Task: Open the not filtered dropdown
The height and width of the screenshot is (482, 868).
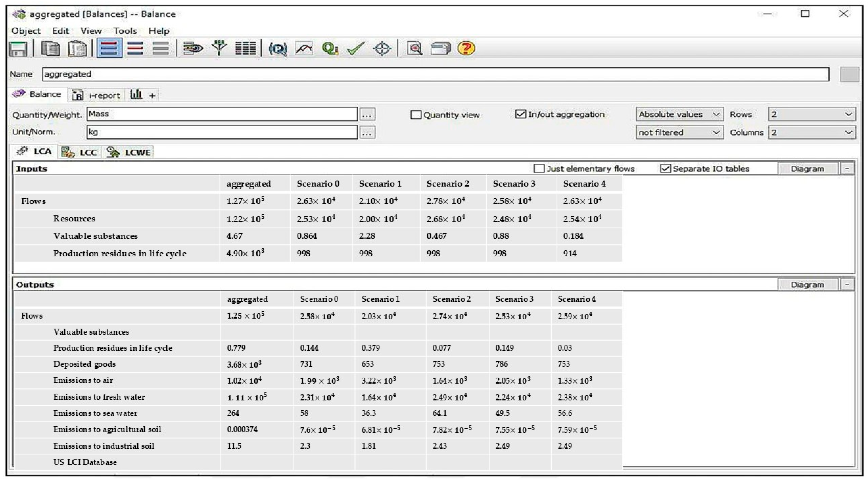Action: pos(679,132)
